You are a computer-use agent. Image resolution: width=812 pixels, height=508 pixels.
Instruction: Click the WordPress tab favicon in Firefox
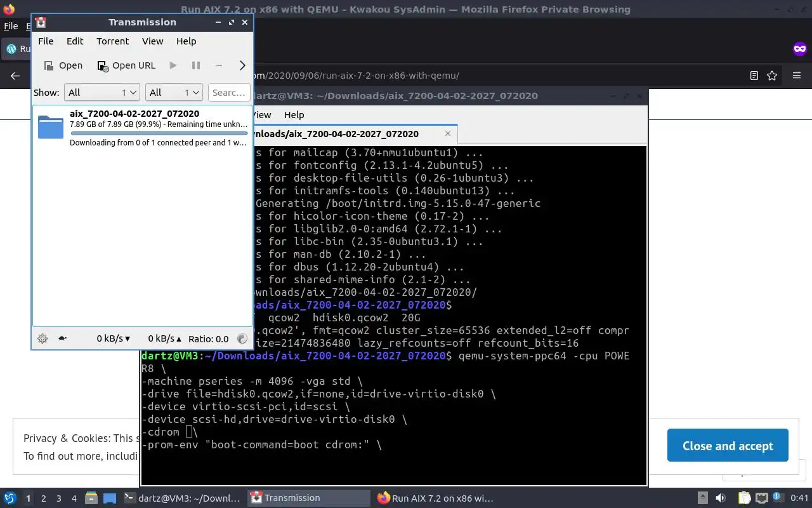point(11,48)
